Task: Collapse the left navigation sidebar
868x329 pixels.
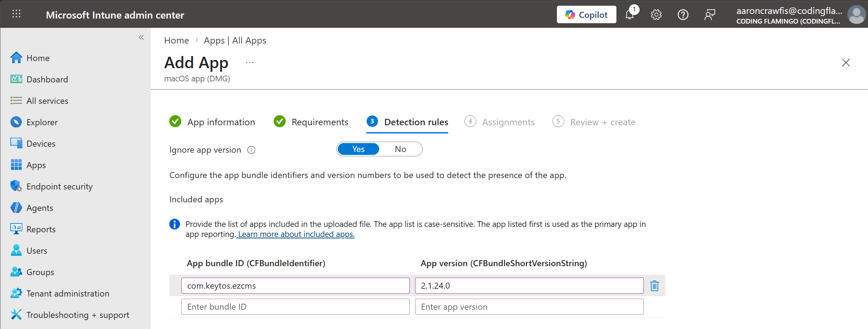Action: coord(141,37)
